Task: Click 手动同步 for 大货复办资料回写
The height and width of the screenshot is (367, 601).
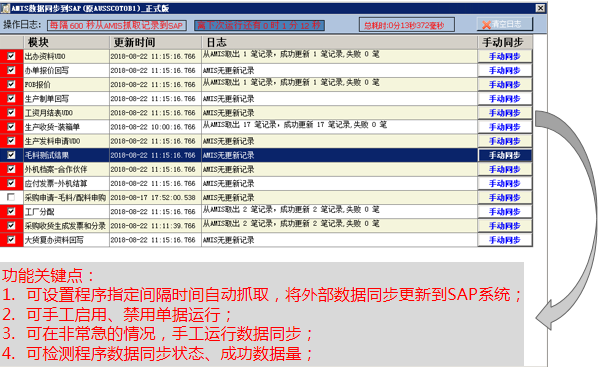Action: [505, 240]
